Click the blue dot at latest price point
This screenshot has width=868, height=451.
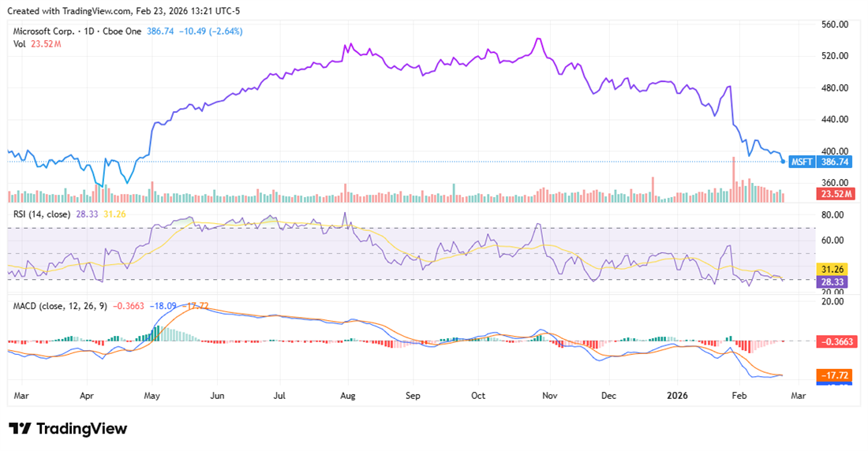(x=783, y=162)
